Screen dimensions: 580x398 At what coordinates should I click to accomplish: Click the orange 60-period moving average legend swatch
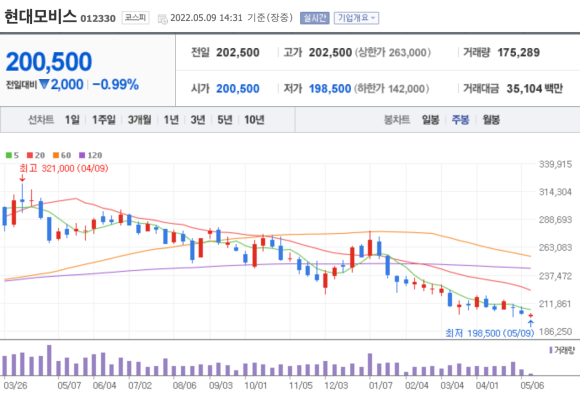click(x=56, y=155)
